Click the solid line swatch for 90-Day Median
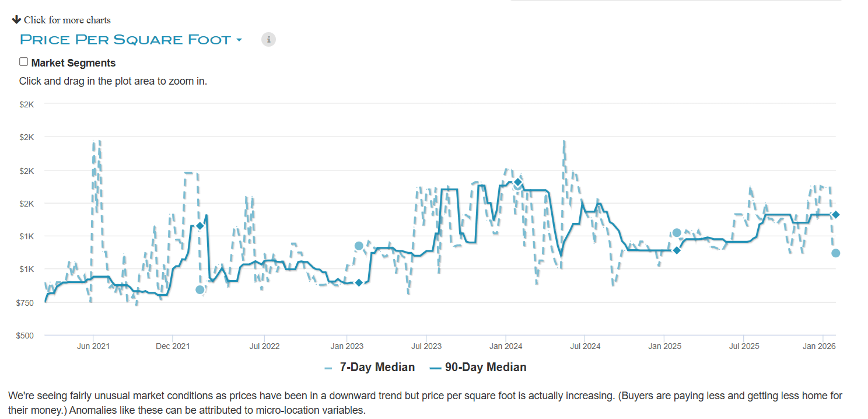The width and height of the screenshot is (868, 419). 435,368
